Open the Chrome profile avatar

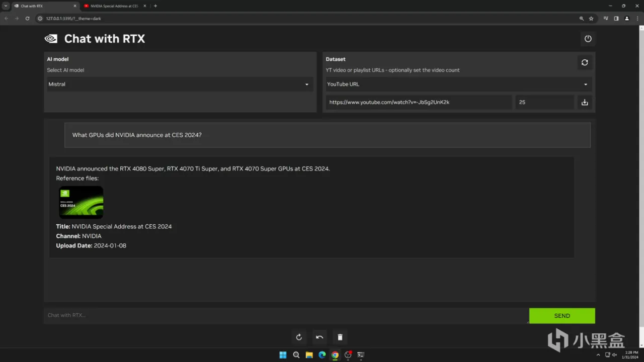pos(627,18)
